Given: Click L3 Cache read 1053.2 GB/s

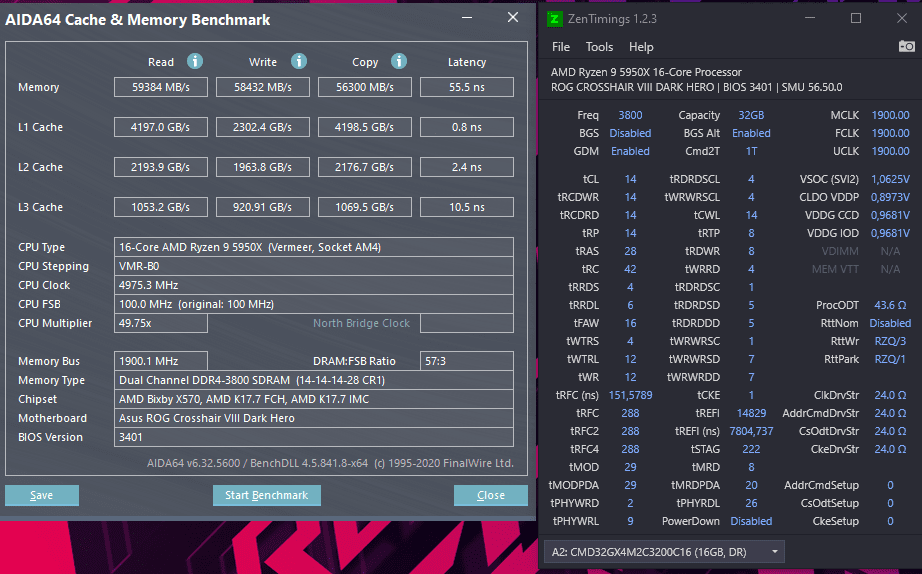Looking at the screenshot, I should [x=161, y=207].
